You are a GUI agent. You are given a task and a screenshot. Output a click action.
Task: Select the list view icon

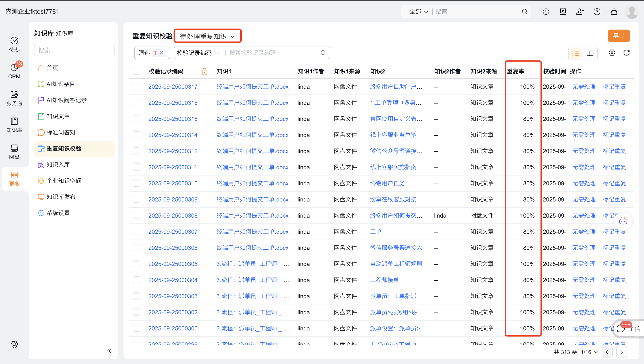pyautogui.click(x=576, y=53)
